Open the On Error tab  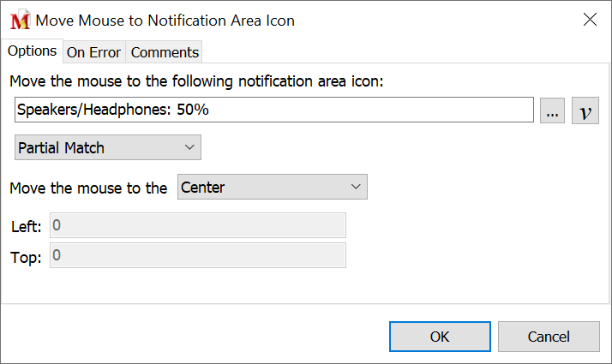point(93,52)
